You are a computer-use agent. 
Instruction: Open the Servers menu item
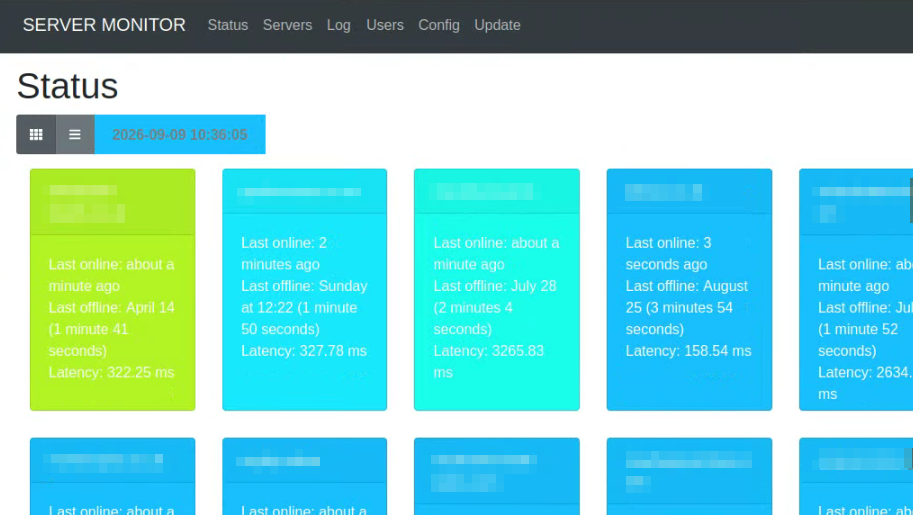[288, 25]
